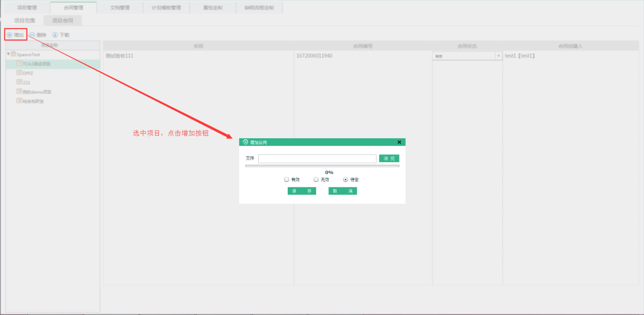
Task: Switch to the 项目管理 tab
Action: click(x=27, y=8)
